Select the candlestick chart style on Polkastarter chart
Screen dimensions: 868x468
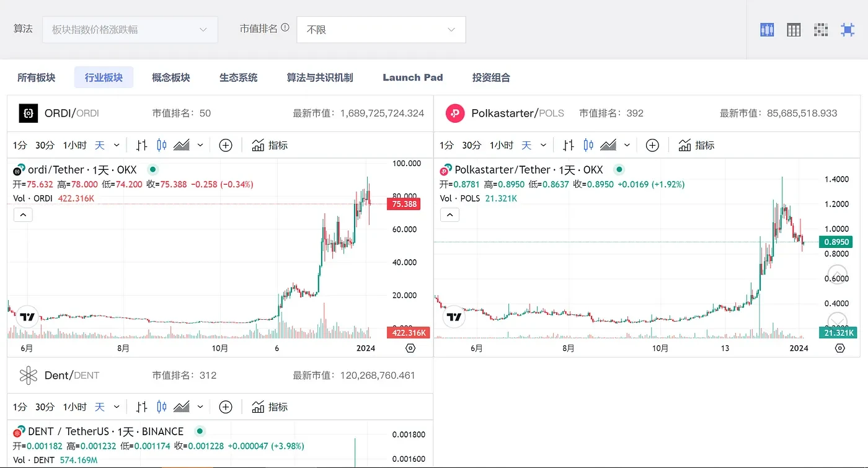[588, 144]
